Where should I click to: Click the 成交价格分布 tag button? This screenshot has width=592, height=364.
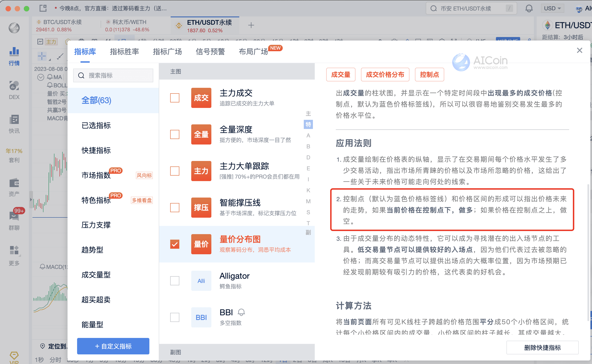(x=385, y=75)
